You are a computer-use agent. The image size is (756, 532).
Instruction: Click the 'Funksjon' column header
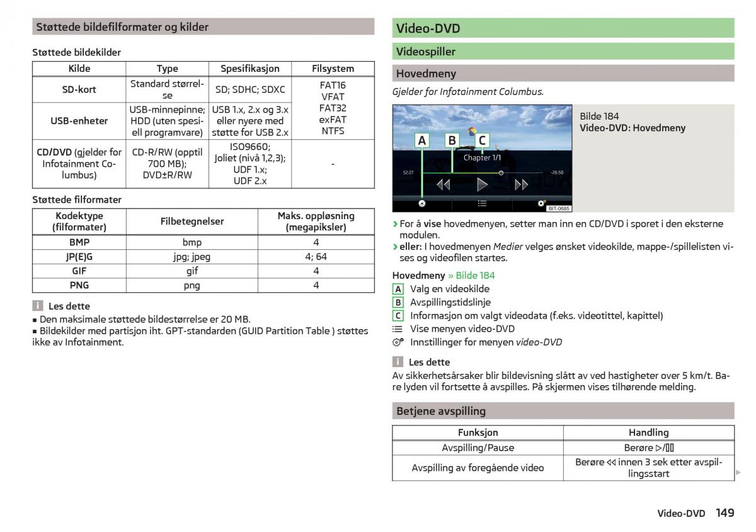[x=478, y=433]
